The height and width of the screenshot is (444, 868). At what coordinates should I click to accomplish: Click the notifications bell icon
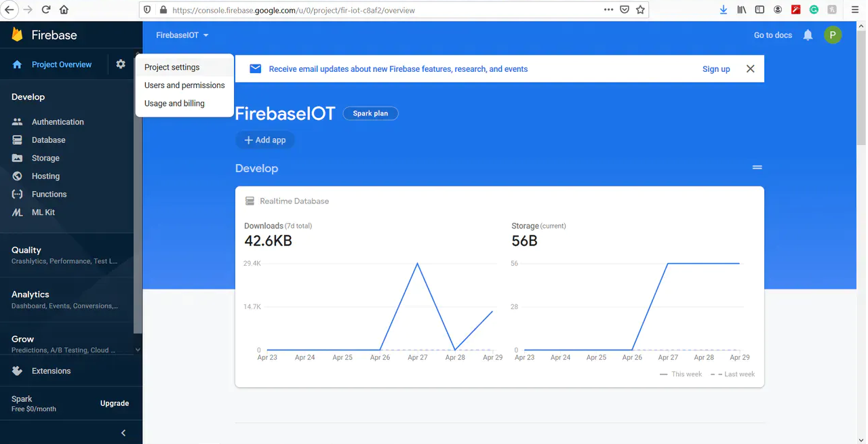point(808,35)
